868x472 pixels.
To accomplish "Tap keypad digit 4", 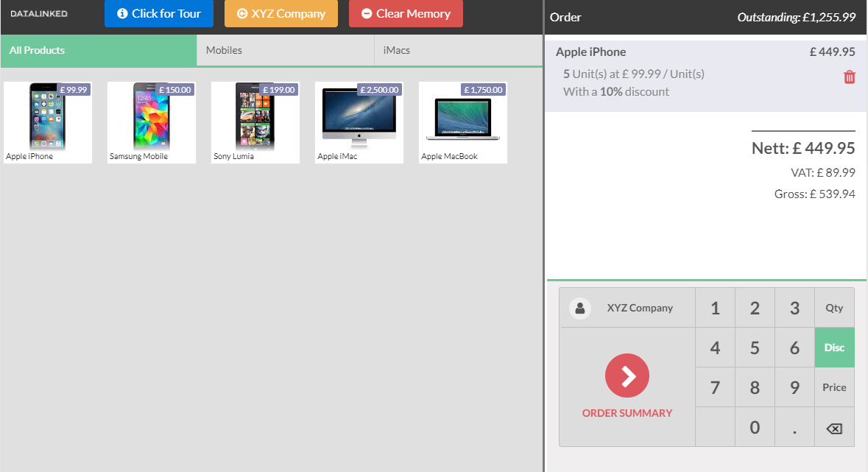I will click(715, 348).
